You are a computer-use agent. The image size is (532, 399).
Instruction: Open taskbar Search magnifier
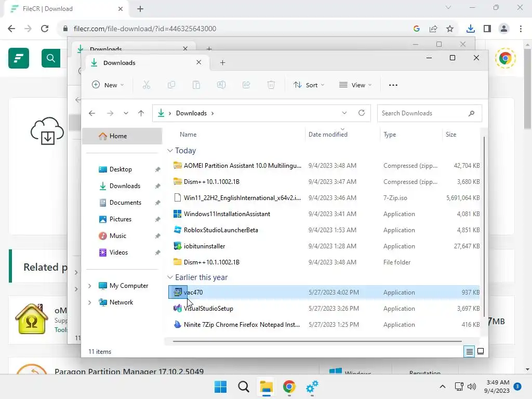pyautogui.click(x=243, y=387)
